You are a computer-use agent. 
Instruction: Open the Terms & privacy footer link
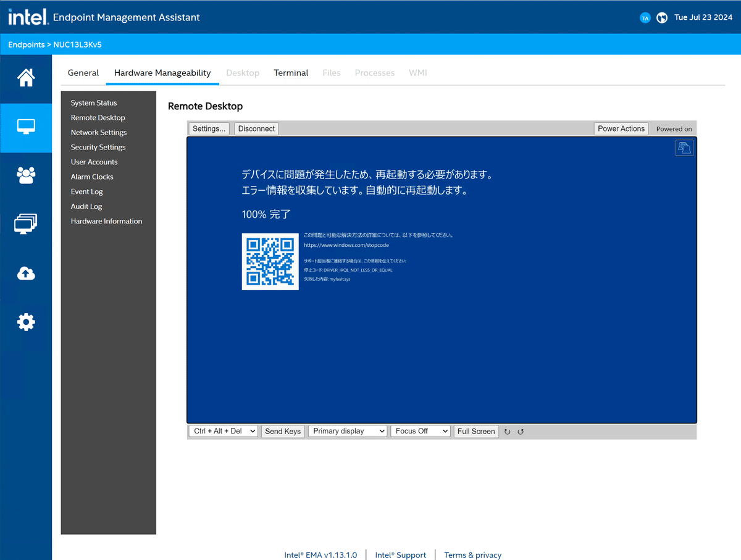coord(473,555)
